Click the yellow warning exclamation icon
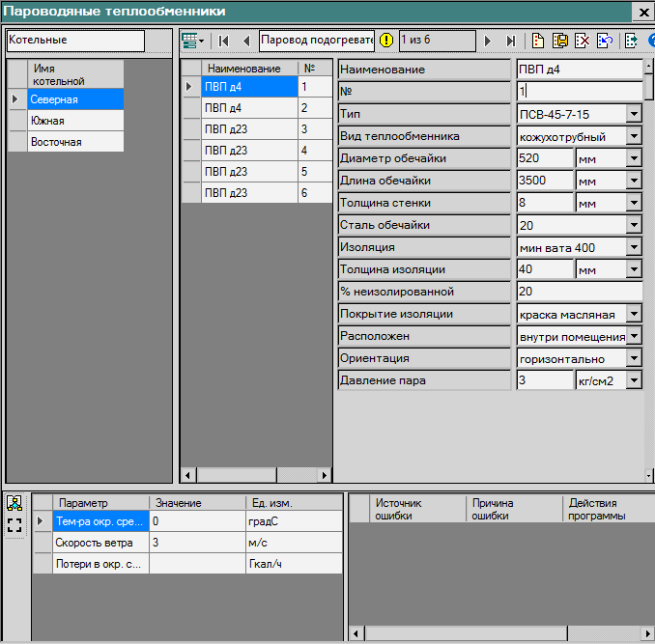Screen dimensions: 655x644 [386, 41]
